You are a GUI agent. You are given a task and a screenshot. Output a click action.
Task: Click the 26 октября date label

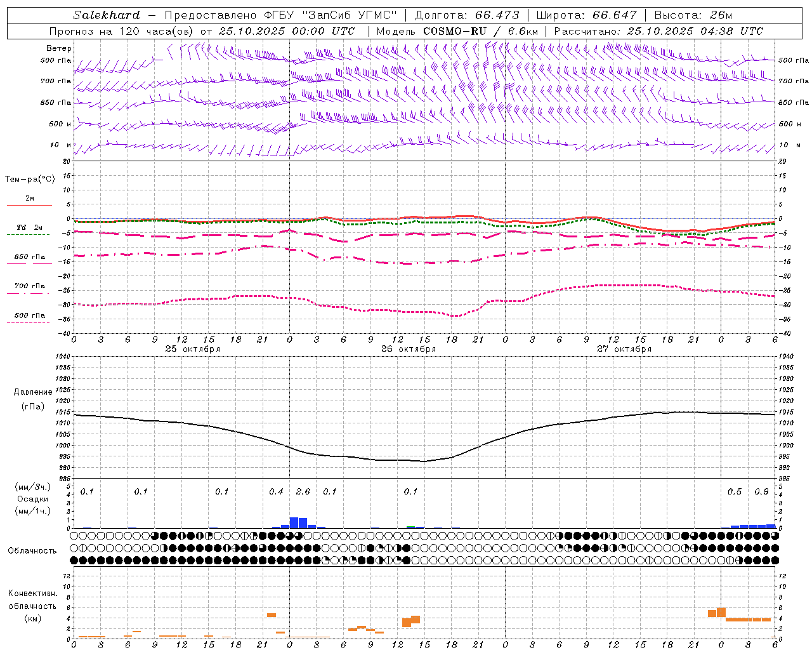(x=409, y=349)
